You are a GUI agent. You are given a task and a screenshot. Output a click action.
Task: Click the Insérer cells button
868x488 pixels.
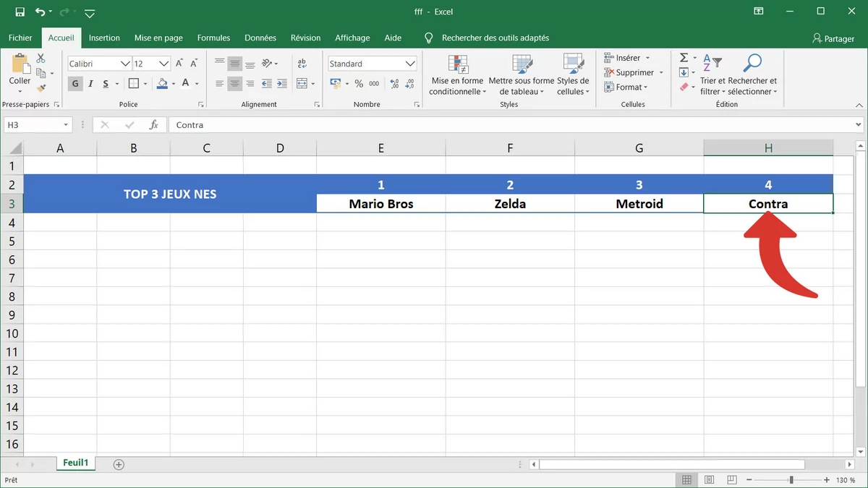(x=627, y=58)
